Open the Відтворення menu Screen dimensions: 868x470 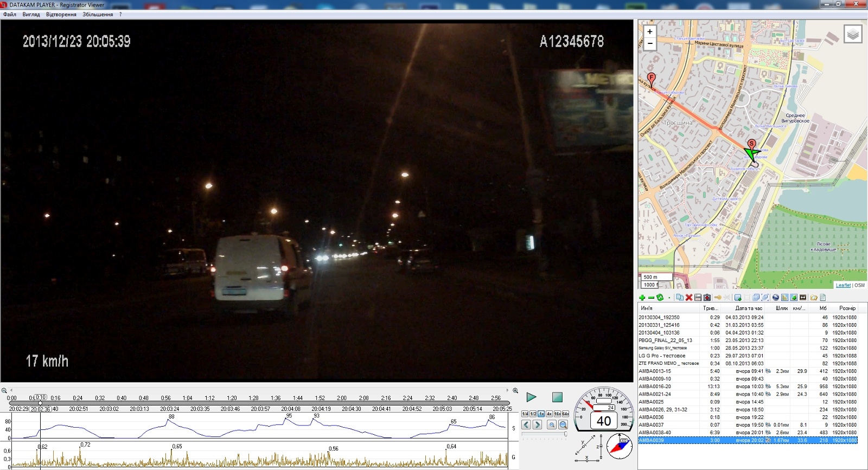(61, 15)
